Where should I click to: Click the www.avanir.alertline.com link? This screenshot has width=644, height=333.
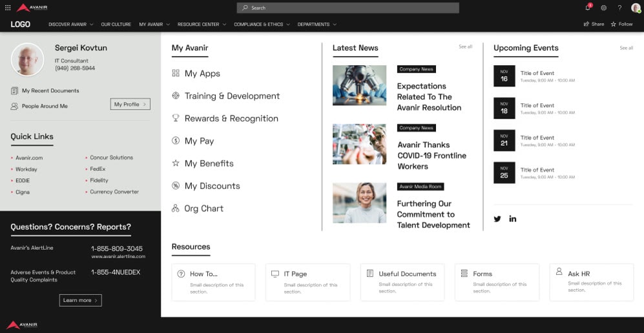[118, 257]
